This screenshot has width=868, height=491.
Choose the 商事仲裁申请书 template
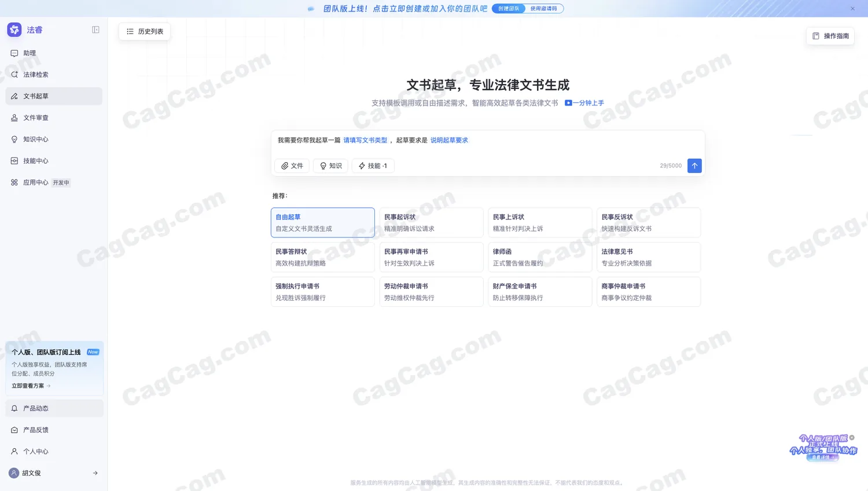[649, 292]
